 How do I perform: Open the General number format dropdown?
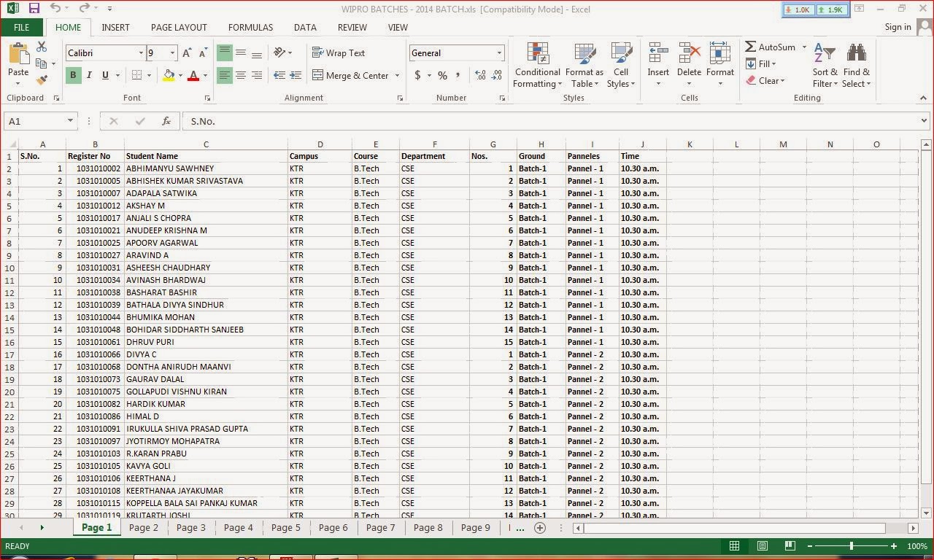coord(499,53)
